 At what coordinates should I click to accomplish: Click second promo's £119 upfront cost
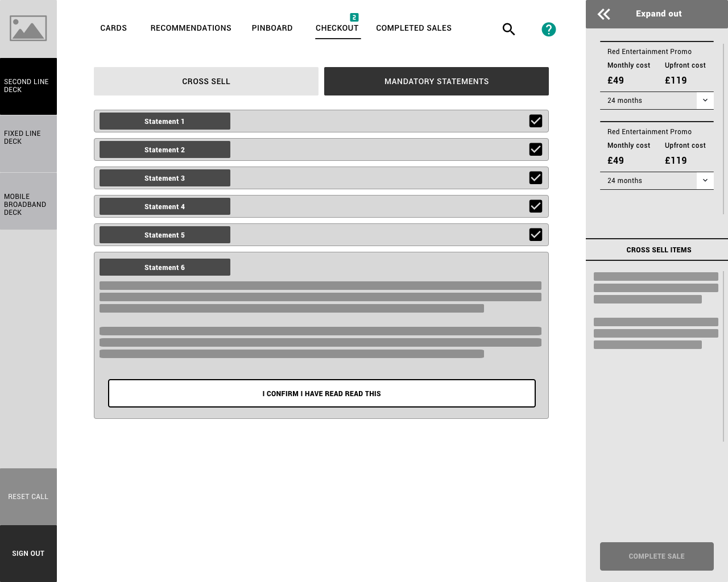676,161
